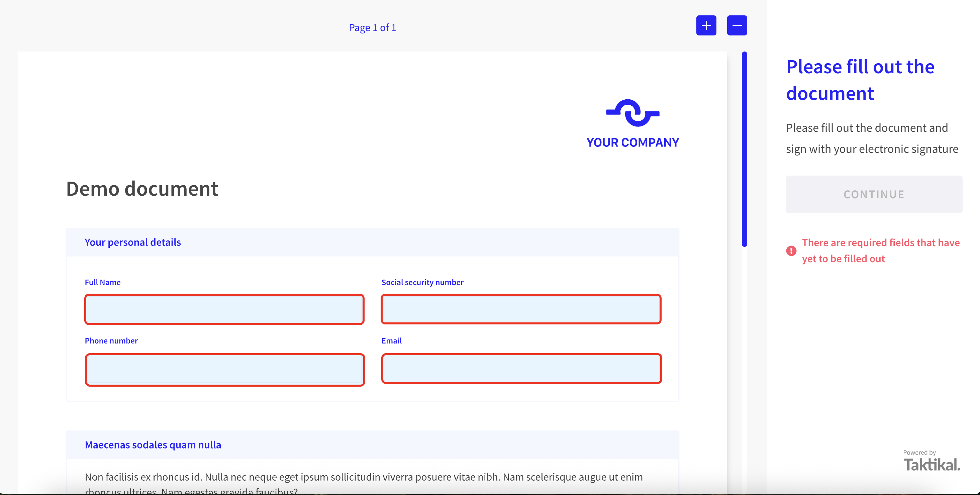Screen dimensions: 980x495
Task: Click the red error exclamation icon
Action: tap(791, 251)
